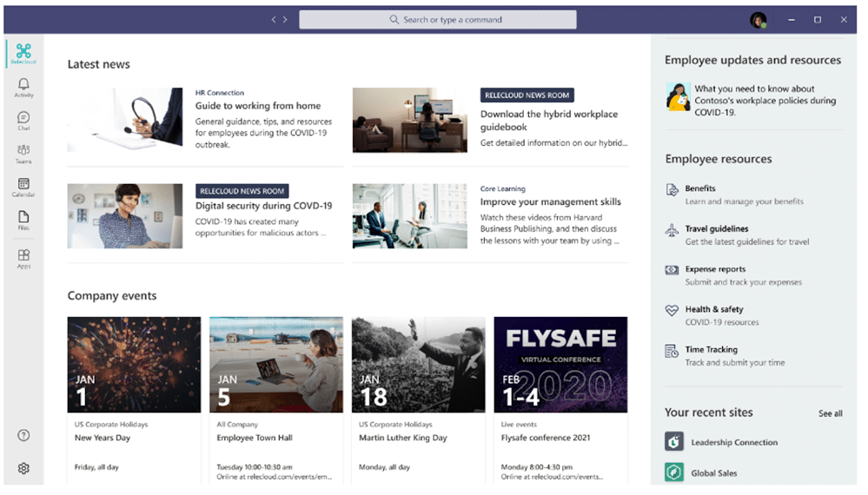Click the New Years Day event title
Screen dimensions: 868x495
pos(103,438)
